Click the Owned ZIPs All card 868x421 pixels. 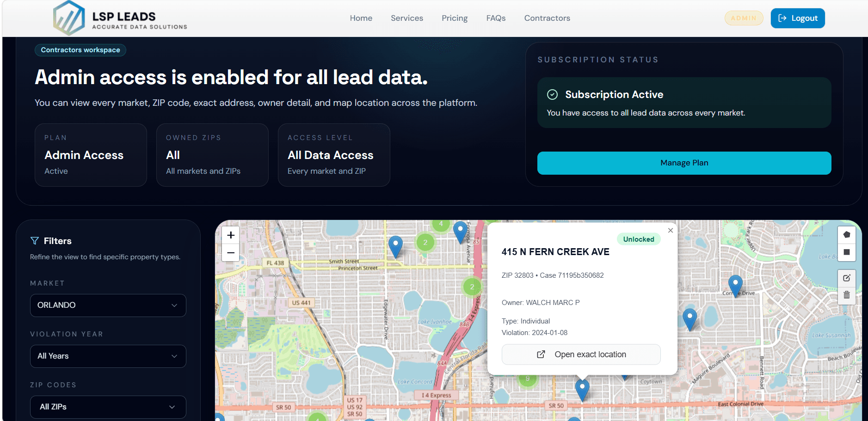click(x=212, y=155)
